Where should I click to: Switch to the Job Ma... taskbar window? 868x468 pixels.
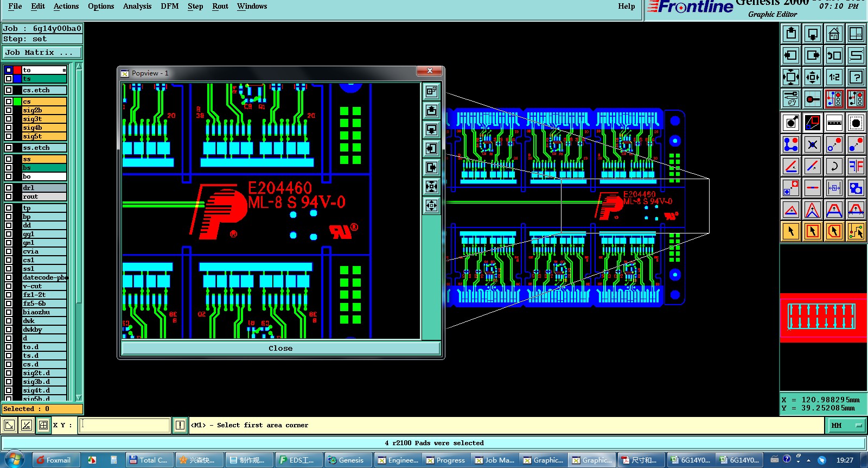coord(495,460)
